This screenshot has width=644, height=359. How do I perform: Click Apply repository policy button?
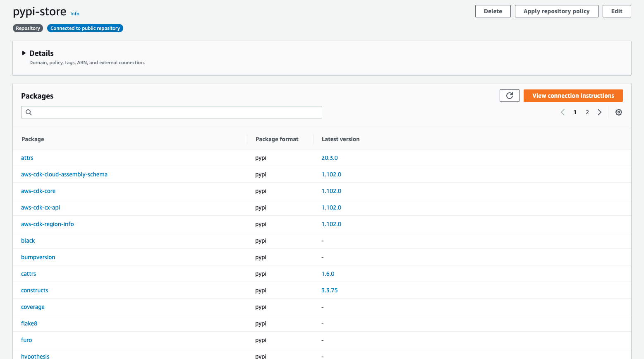(x=556, y=11)
